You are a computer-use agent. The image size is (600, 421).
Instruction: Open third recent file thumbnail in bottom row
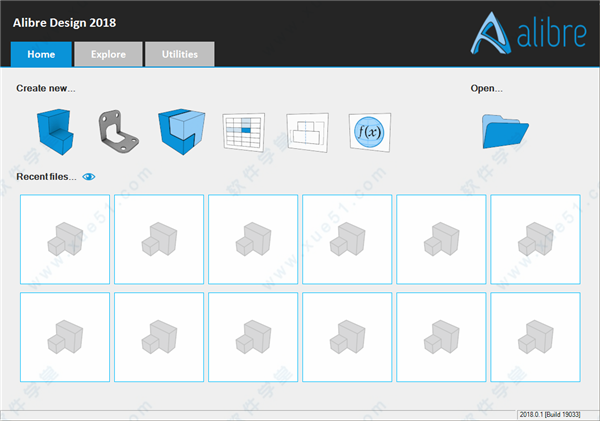[253, 337]
